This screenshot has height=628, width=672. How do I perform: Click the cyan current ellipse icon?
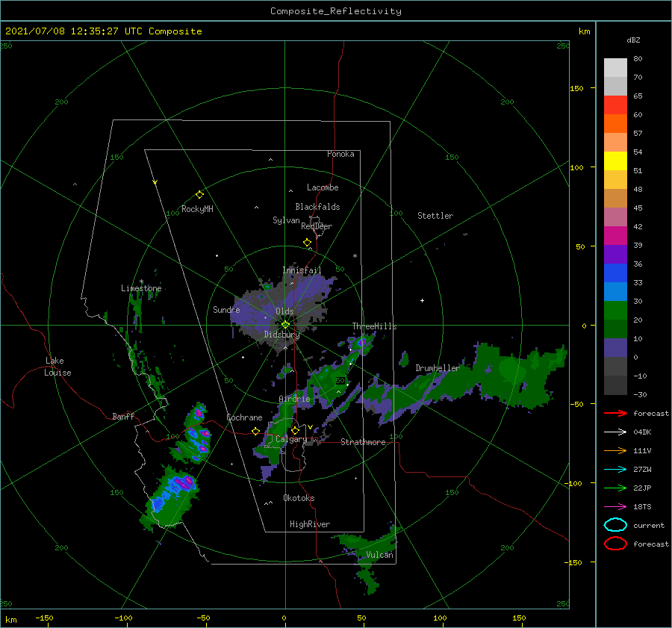(615, 525)
